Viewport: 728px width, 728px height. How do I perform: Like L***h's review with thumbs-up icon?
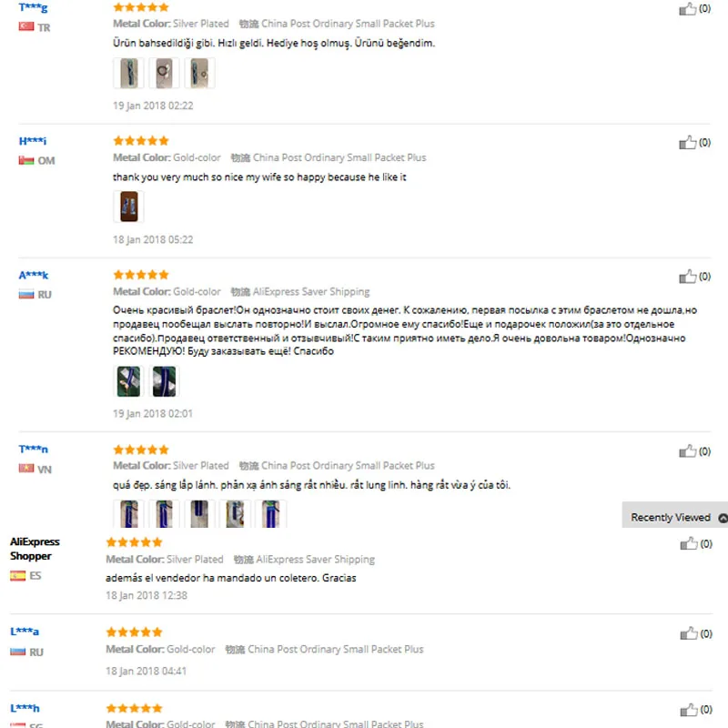689,710
